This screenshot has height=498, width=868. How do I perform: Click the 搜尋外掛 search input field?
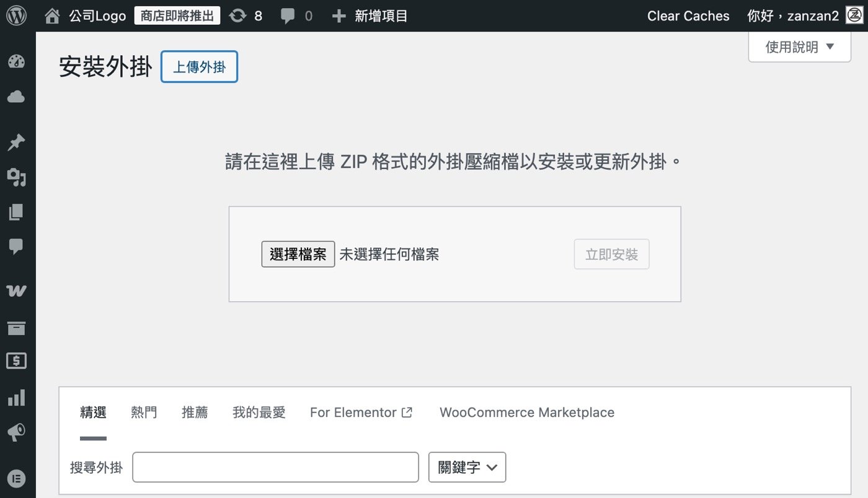[275, 467]
